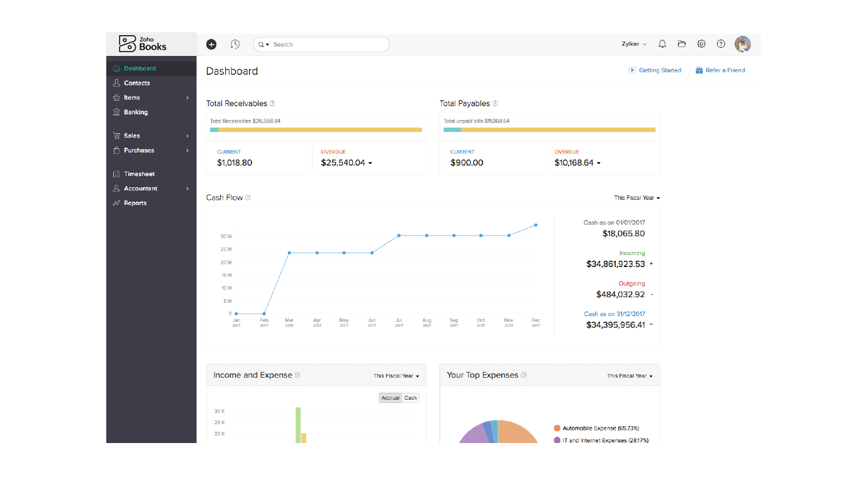Screen dimensions: 866x504
Task: Change Cash Flow period via This Fiscal Year
Action: coord(636,197)
